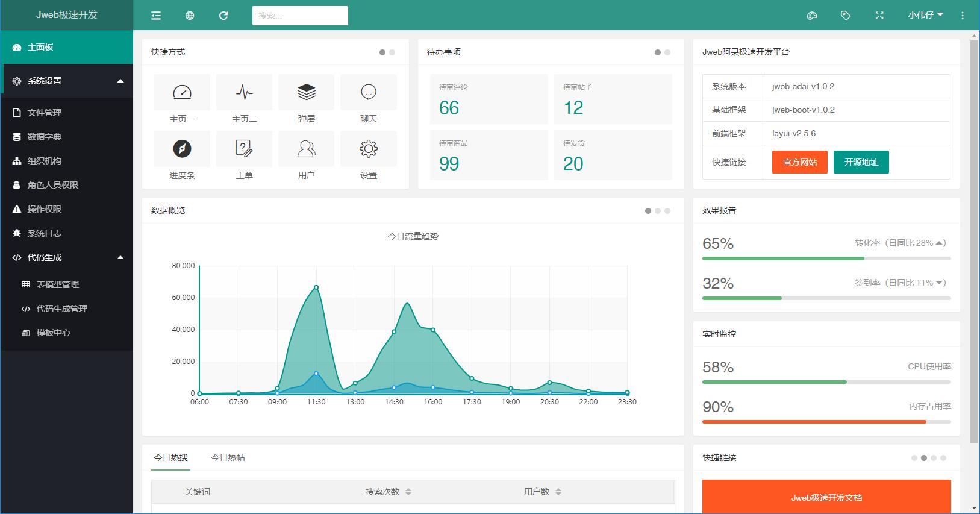
Task: Switch to the 今日热帖 tab
Action: coord(228,457)
